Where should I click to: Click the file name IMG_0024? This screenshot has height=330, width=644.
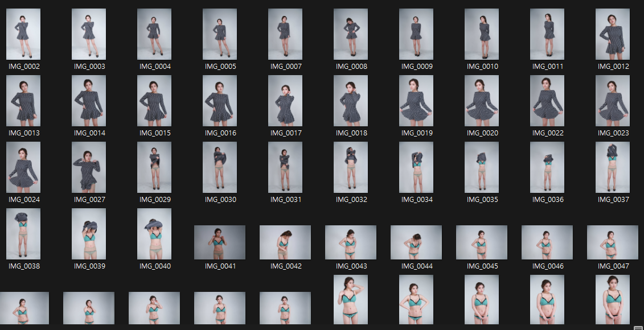coord(24,200)
